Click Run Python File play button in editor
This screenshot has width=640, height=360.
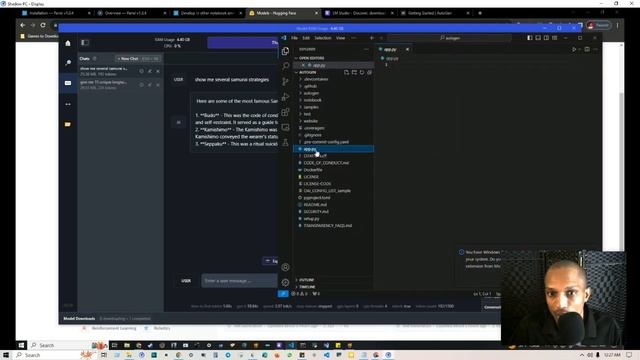point(573,49)
